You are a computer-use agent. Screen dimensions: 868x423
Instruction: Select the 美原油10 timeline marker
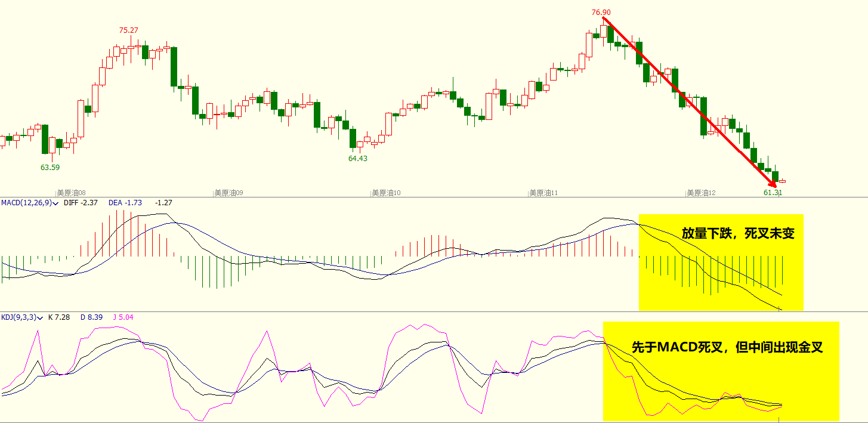click(x=386, y=193)
